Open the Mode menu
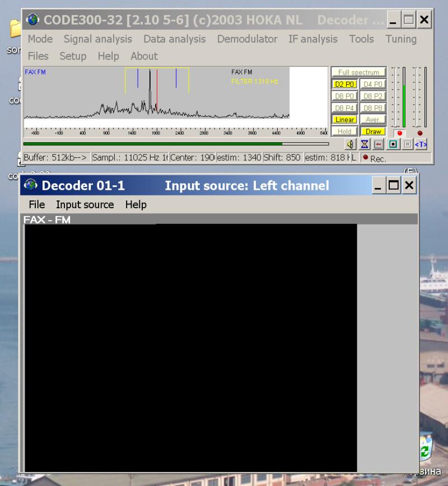448x486 pixels. pyautogui.click(x=40, y=39)
